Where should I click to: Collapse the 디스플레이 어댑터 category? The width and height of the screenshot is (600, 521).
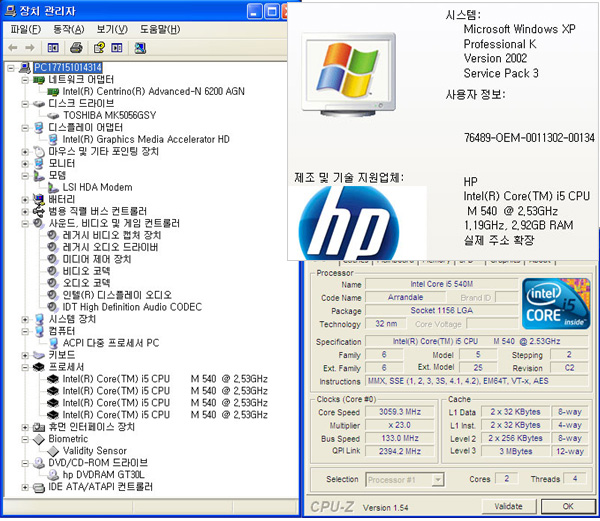[x=25, y=128]
